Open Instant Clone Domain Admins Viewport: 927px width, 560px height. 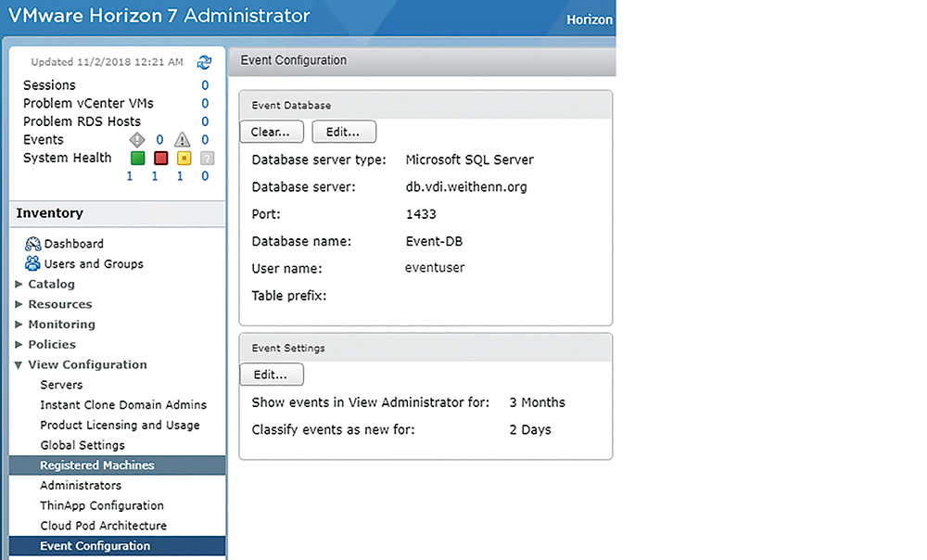pyautogui.click(x=123, y=404)
